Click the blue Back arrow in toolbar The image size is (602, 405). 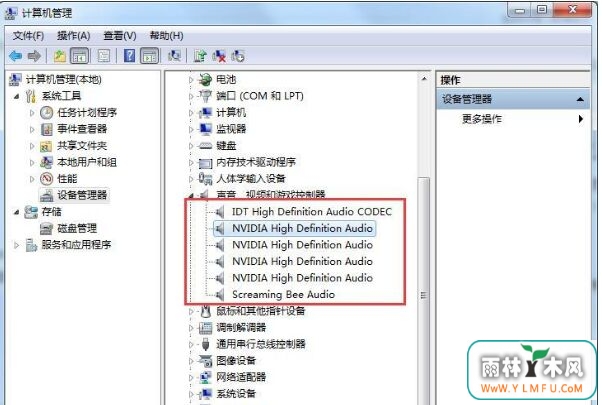pyautogui.click(x=16, y=56)
